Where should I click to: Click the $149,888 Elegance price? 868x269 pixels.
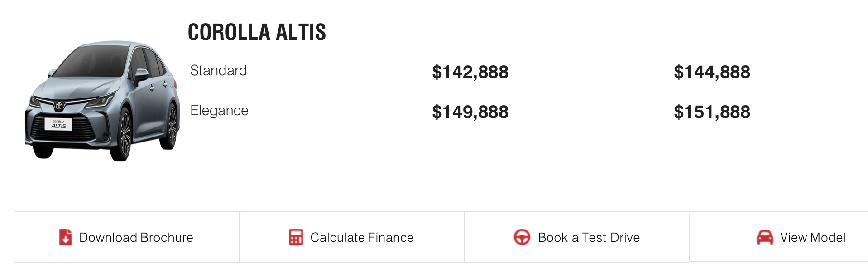[x=470, y=112]
